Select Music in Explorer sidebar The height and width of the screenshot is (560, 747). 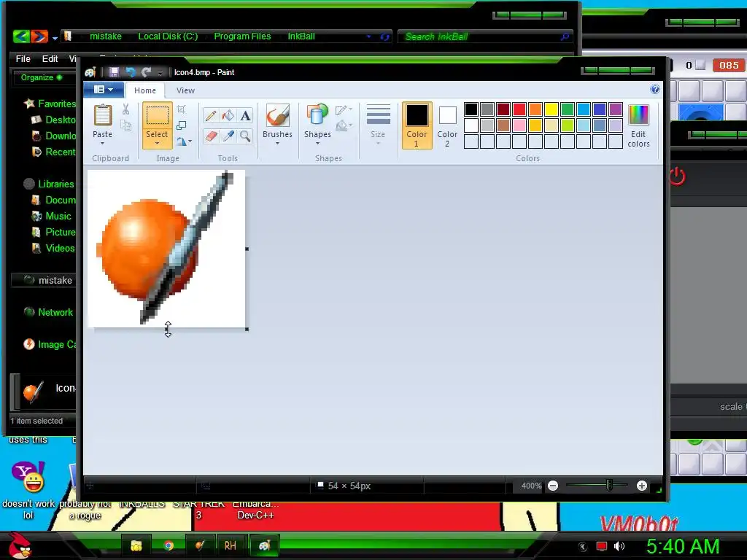(58, 216)
